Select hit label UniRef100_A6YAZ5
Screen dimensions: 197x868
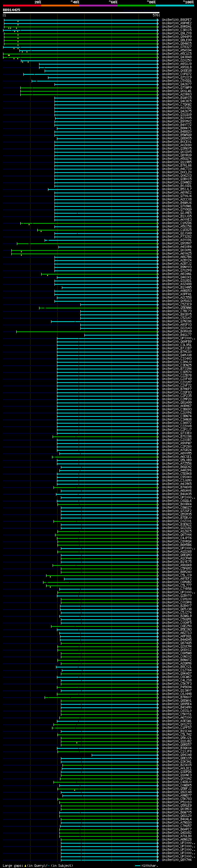(x=177, y=253)
